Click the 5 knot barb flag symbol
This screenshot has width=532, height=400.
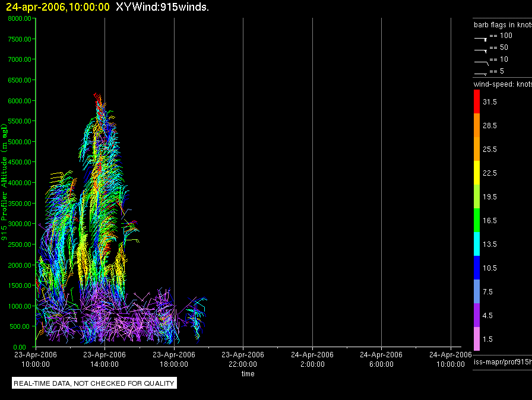click(480, 74)
